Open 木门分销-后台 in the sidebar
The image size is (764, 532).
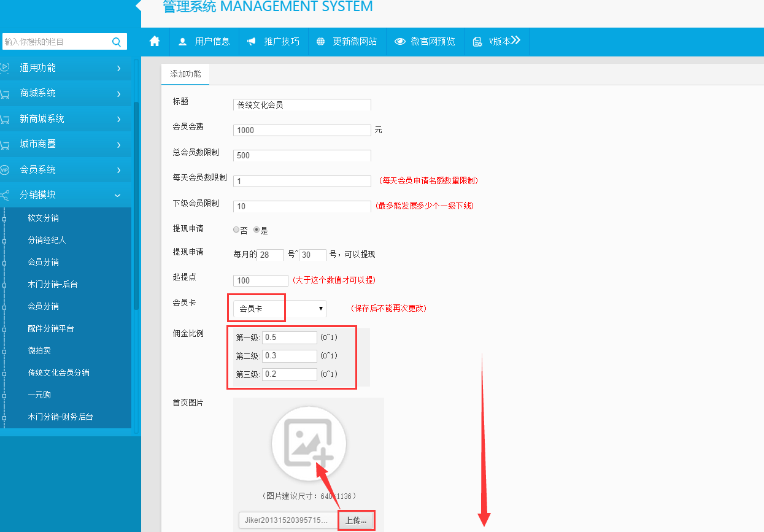(x=53, y=284)
